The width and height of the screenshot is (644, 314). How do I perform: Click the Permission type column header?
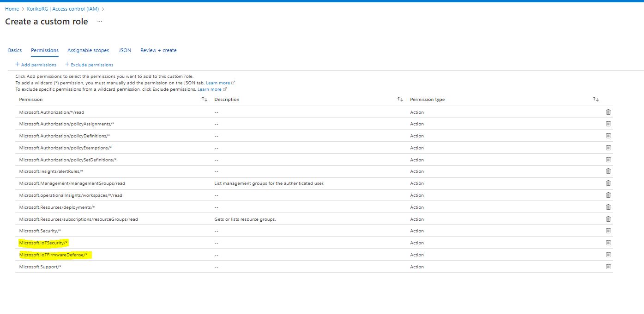click(x=427, y=100)
